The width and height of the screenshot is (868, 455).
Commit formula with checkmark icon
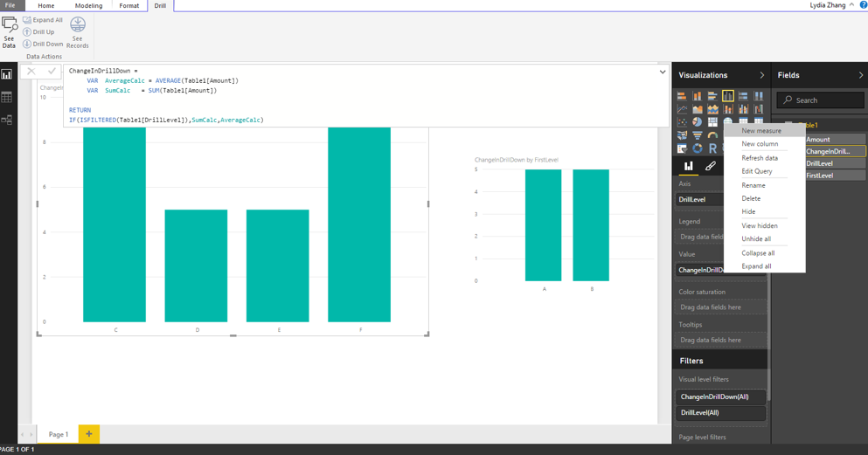52,71
